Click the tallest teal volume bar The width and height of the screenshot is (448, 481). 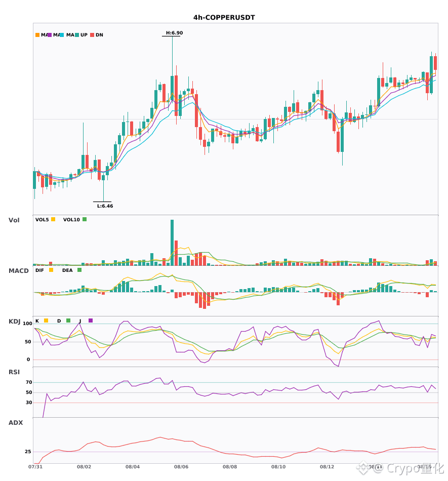coord(172,243)
